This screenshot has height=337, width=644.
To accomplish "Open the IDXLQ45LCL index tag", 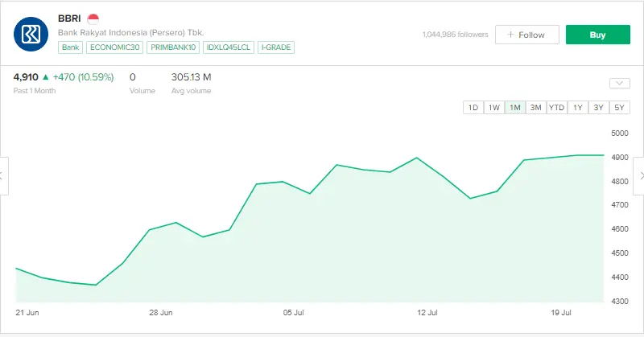I will [228, 47].
